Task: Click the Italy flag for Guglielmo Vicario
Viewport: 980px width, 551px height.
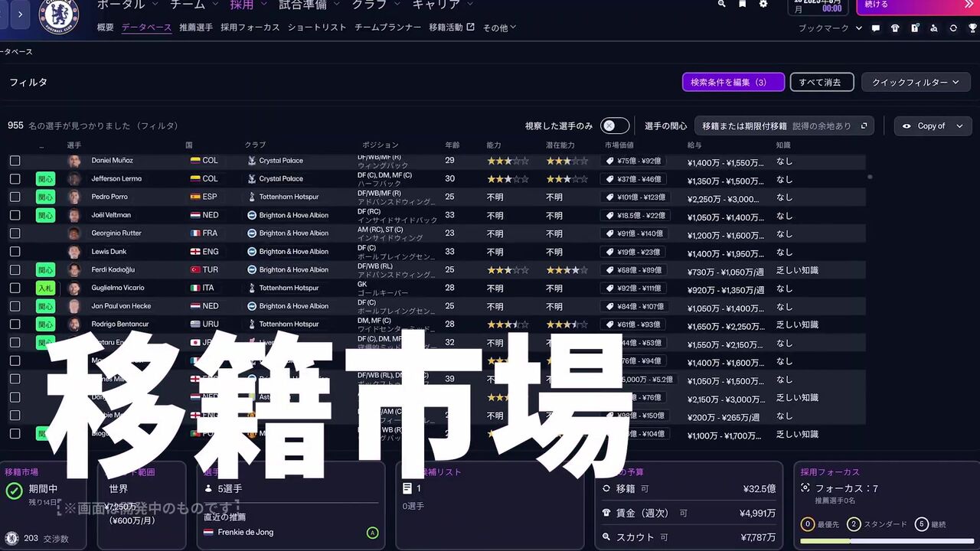Action: point(195,288)
